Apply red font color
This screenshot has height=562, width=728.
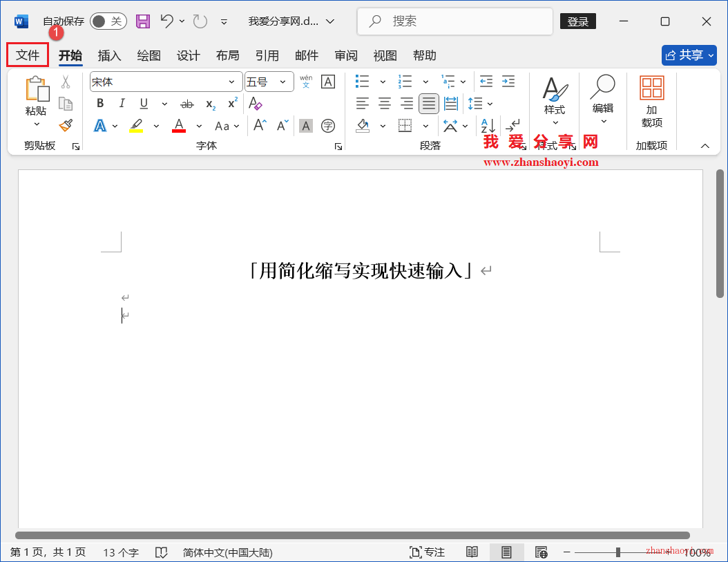tap(179, 126)
